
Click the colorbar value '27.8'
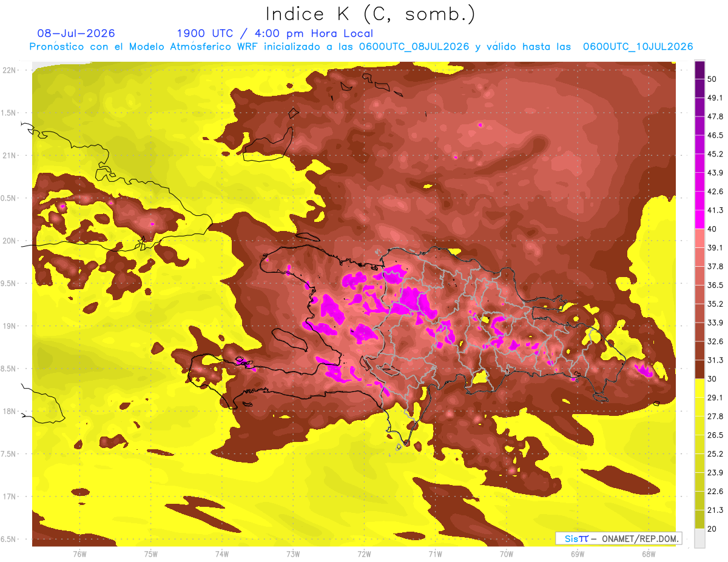(715, 416)
